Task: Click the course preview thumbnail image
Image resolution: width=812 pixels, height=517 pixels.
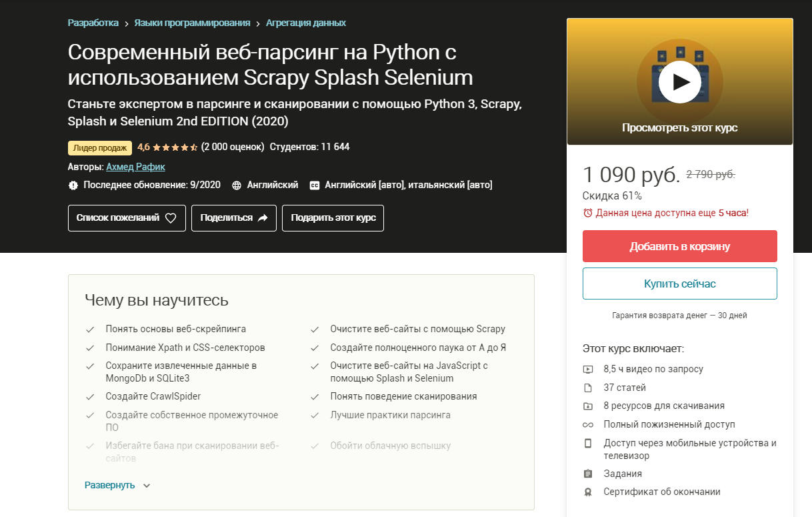Action: [680, 81]
